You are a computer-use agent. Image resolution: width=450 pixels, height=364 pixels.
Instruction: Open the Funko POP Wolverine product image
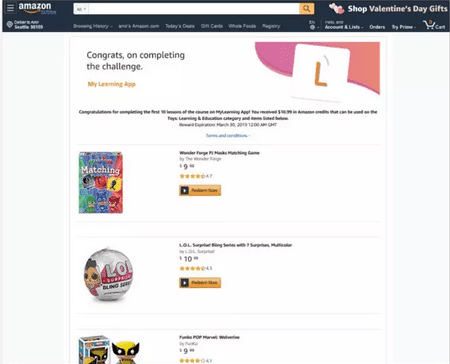tap(109, 349)
